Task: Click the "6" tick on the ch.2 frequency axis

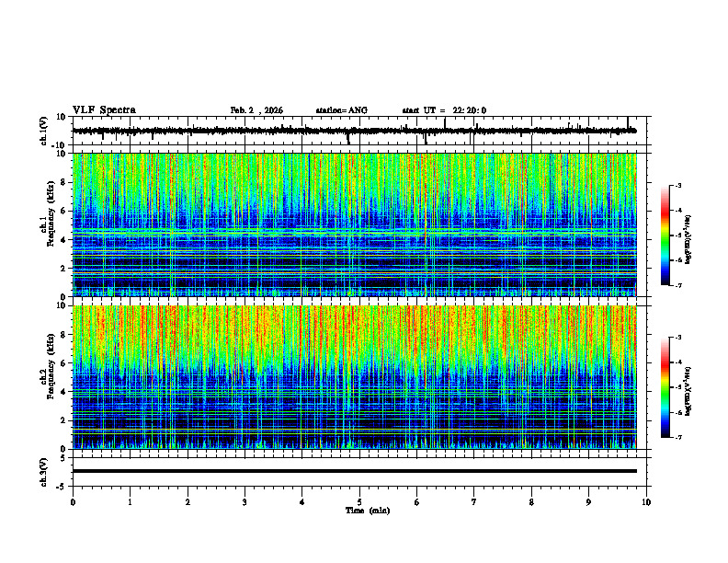Action: pyautogui.click(x=63, y=363)
